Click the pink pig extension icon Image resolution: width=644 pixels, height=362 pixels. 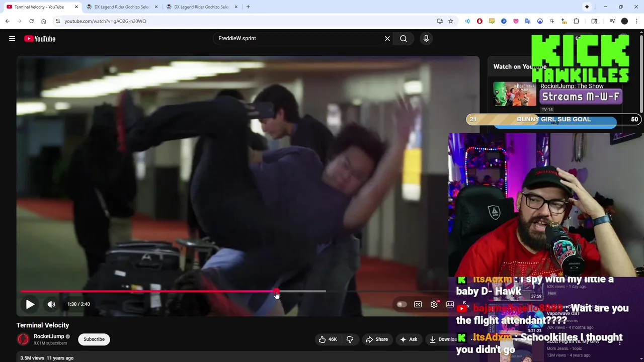point(516,21)
